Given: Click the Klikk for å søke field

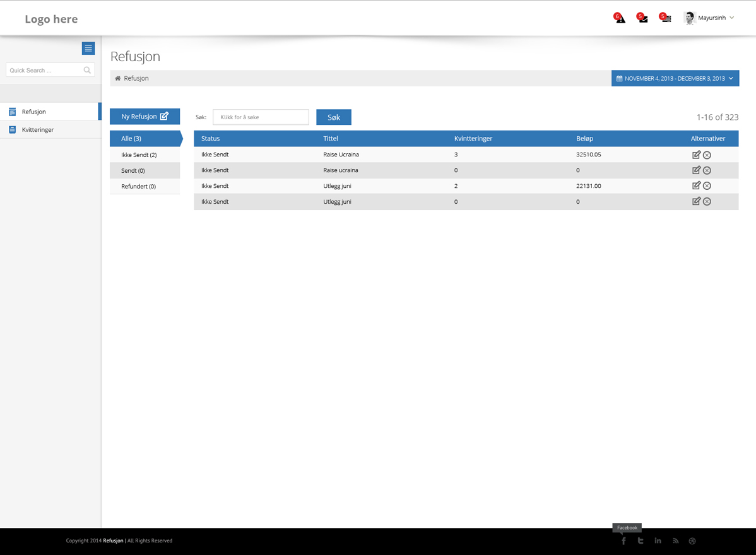Looking at the screenshot, I should tap(261, 117).
